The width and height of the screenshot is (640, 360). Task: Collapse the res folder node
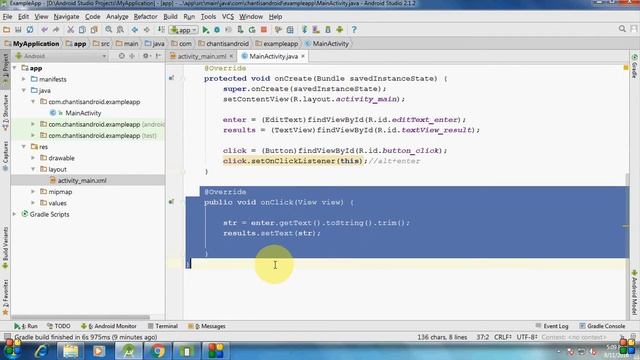(24, 147)
